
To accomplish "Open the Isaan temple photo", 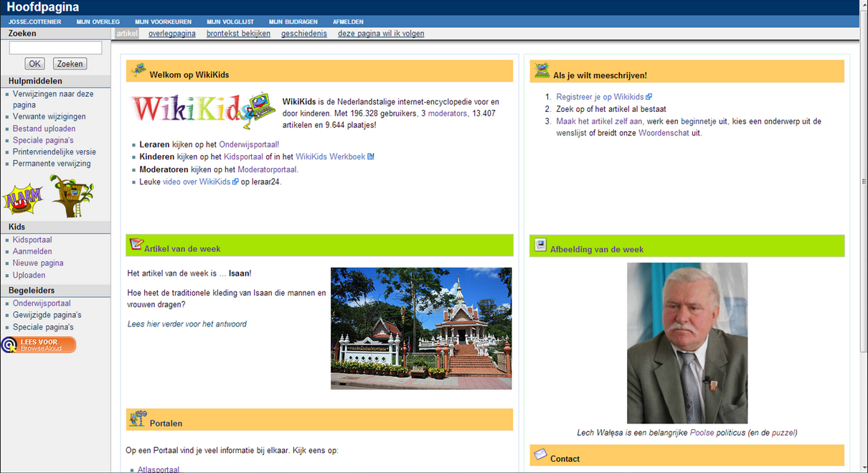I will click(421, 328).
